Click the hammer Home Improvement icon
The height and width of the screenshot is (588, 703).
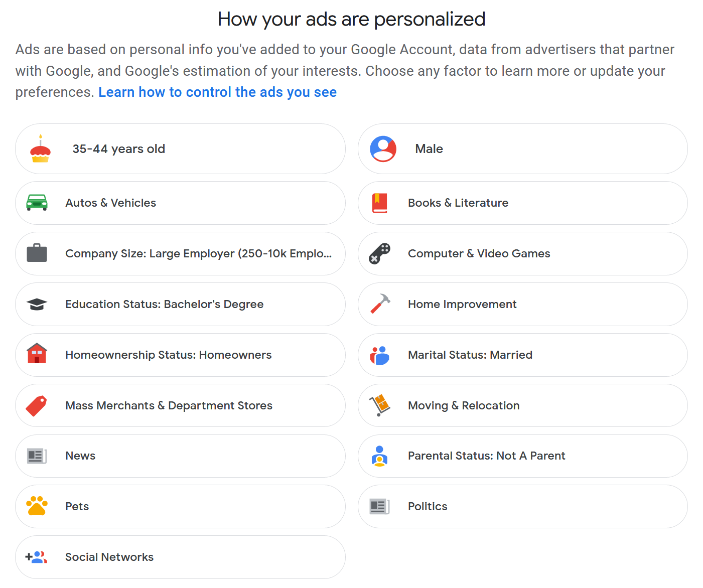pyautogui.click(x=380, y=304)
